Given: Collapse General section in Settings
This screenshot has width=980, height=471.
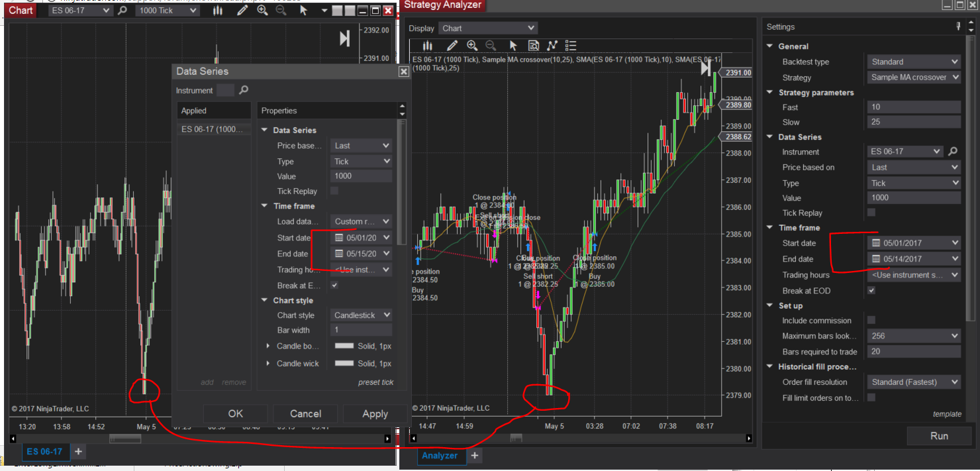Looking at the screenshot, I should pyautogui.click(x=770, y=46).
